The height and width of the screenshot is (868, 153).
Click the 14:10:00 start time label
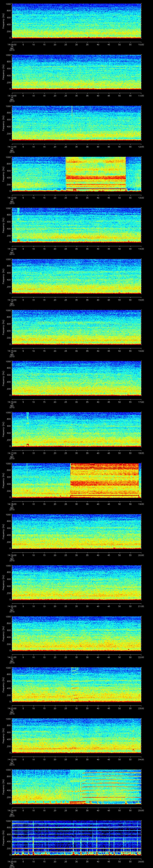click(x=12, y=96)
